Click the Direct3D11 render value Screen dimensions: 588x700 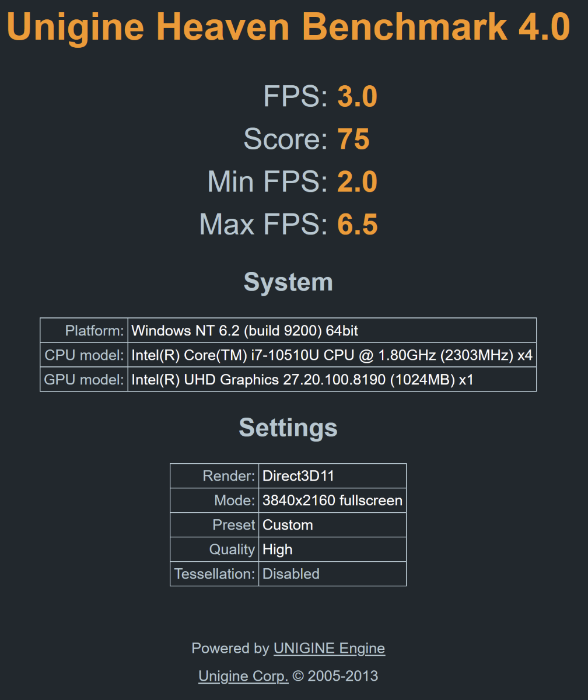pos(298,476)
